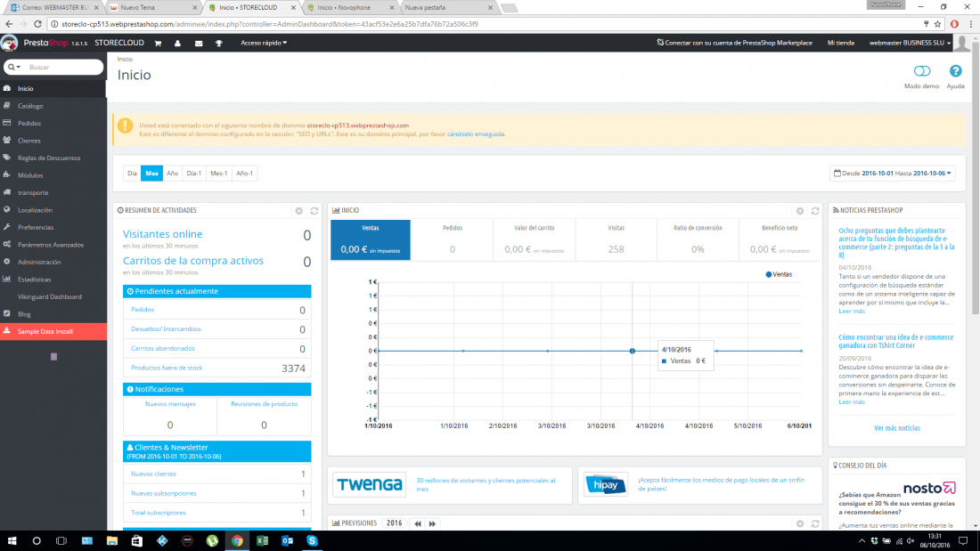Open the shopping cart icon in top bar
This screenshot has width=980, height=551.
158,43
